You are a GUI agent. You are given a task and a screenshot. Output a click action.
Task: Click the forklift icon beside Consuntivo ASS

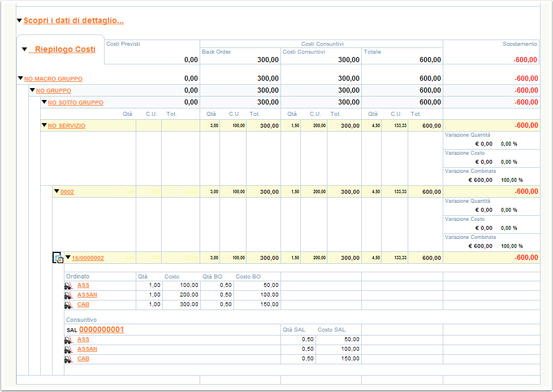point(69,340)
